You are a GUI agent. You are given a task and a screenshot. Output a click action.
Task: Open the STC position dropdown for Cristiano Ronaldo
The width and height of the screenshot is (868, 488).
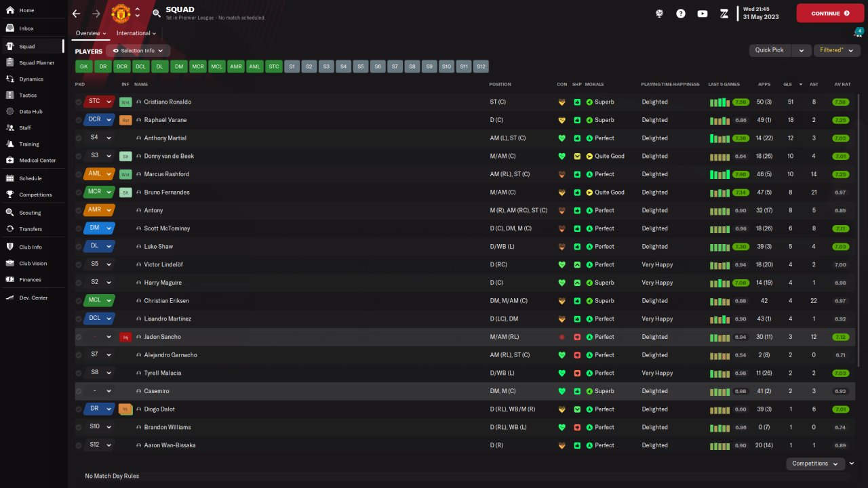(100, 102)
